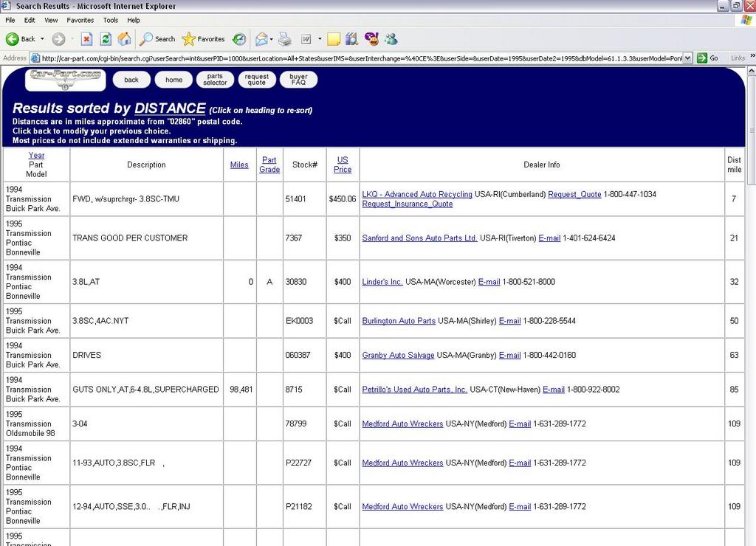Sort results by Year column heading
The height and width of the screenshot is (546, 756).
tap(37, 155)
